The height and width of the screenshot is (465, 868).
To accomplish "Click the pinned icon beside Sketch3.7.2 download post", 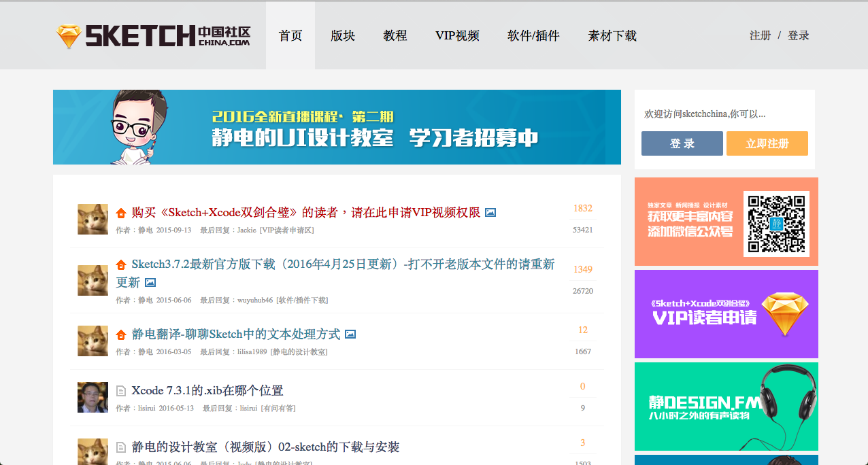I will (x=121, y=264).
